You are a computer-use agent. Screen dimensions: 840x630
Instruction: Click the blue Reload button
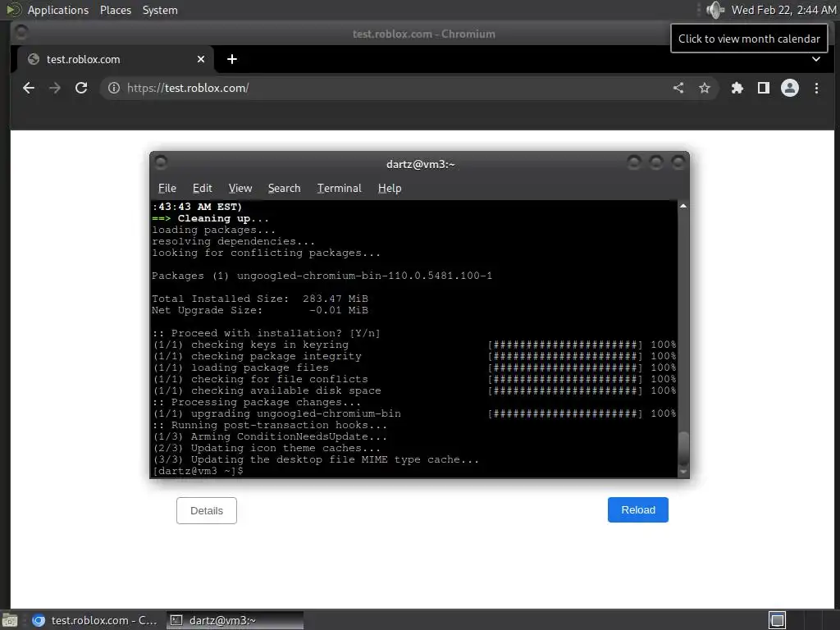[x=637, y=509]
